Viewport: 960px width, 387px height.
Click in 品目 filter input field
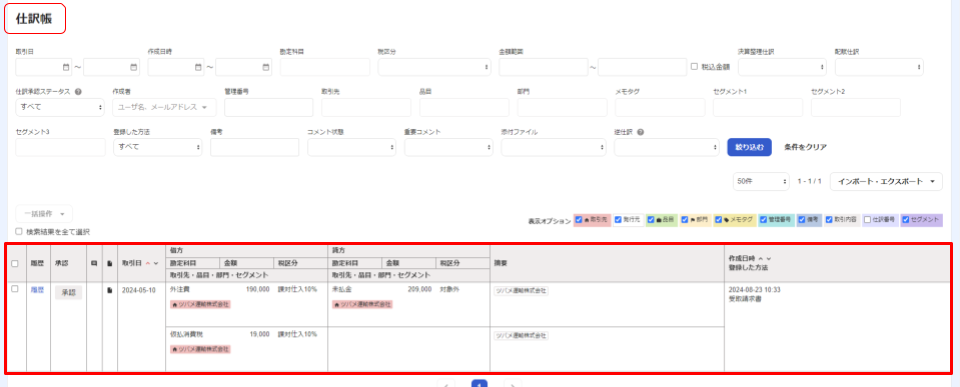[x=464, y=107]
